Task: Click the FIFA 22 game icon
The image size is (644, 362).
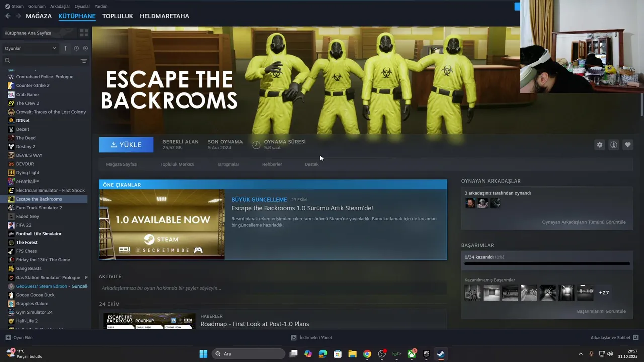Action: (11, 225)
